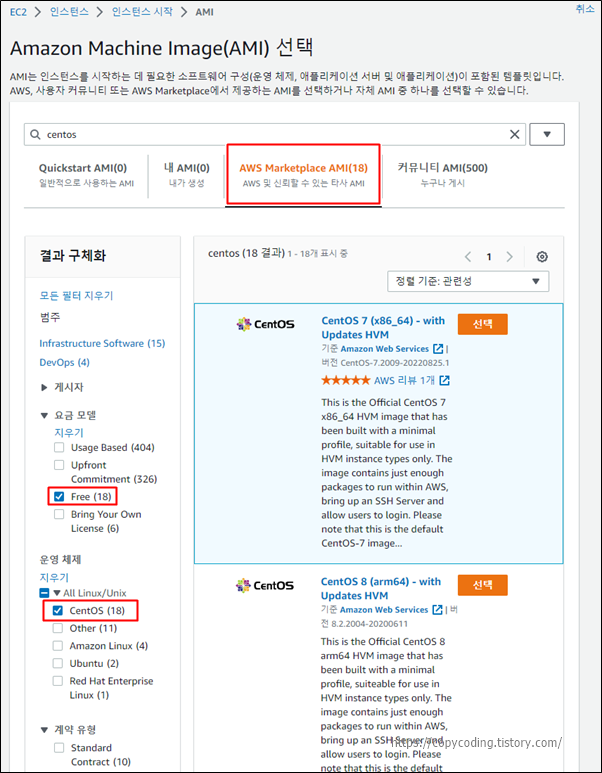Select the CentOS 8 (arm64) AMI with 선택
Screen dimensions: 602x773
point(483,585)
